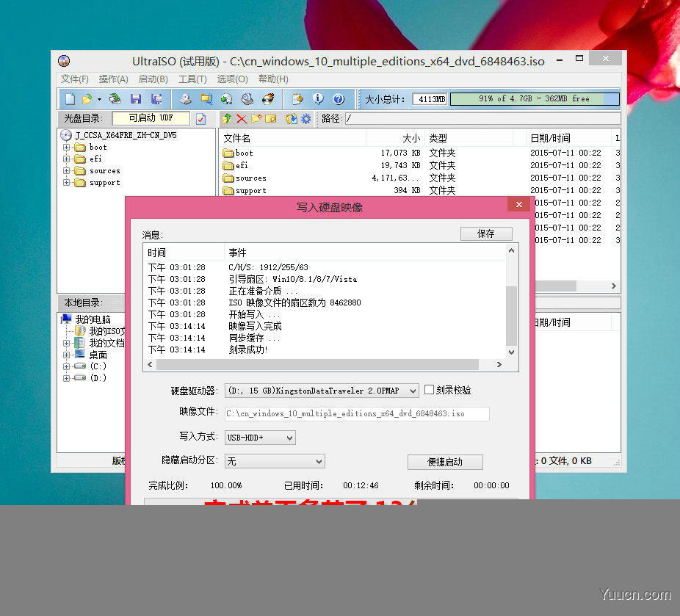
Task: Open the 工具(T) menu
Action: 192,79
